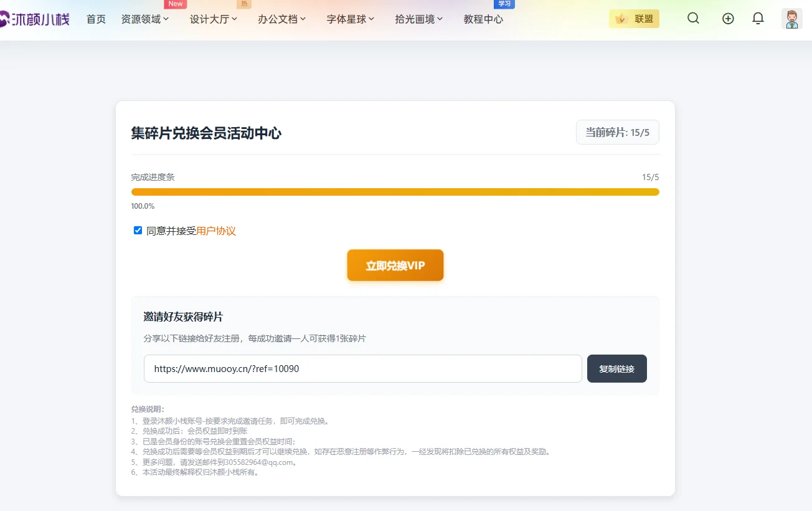Click the 学习 badge above 教程中心
Image resolution: width=812 pixels, height=511 pixels.
[x=504, y=4]
